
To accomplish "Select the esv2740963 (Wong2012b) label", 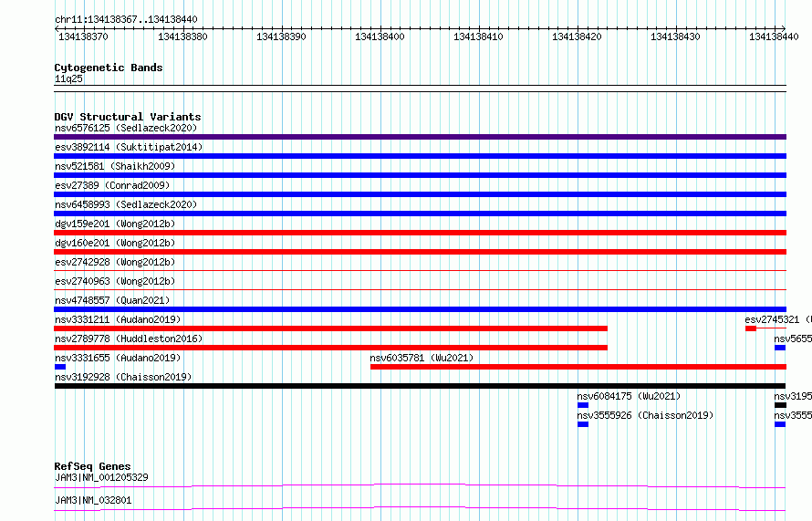I will 115,281.
